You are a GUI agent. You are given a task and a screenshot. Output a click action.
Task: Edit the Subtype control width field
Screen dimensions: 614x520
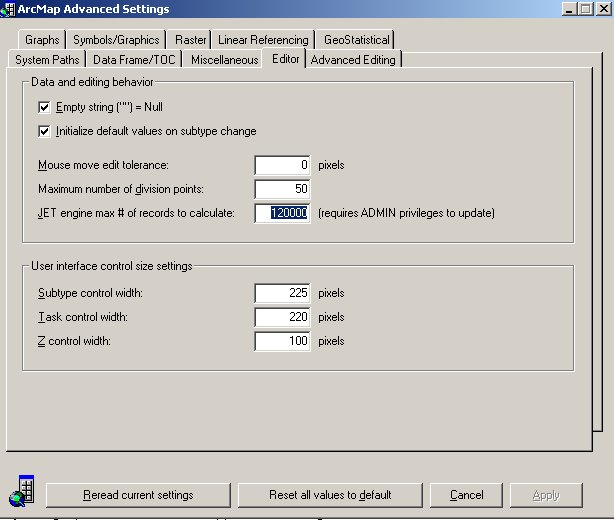click(282, 293)
